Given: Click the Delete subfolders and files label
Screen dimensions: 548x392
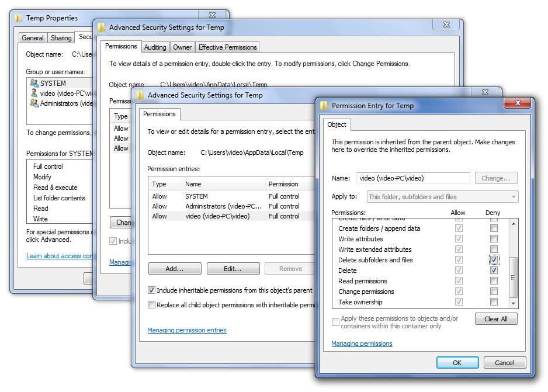Looking at the screenshot, I should tap(375, 260).
